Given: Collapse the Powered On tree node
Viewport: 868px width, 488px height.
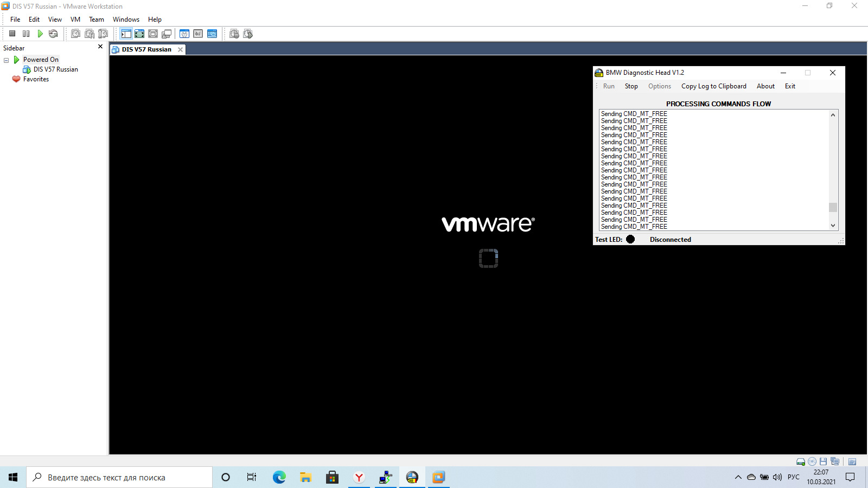Looking at the screenshot, I should [x=7, y=60].
